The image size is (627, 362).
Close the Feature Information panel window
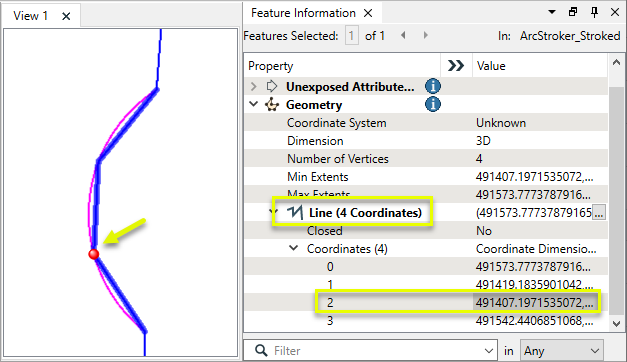615,12
